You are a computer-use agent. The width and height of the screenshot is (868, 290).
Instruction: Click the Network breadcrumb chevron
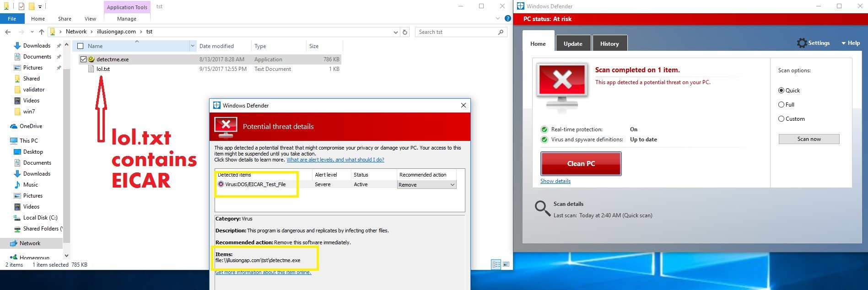coord(92,32)
